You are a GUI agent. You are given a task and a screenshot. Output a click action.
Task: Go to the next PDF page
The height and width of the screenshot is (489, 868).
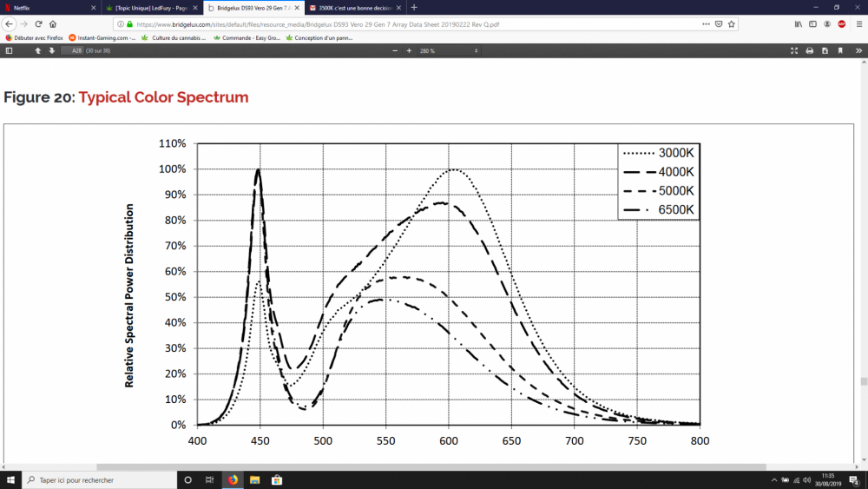52,50
